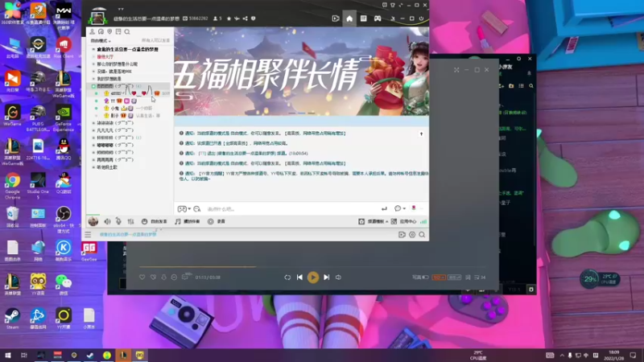The width and height of the screenshot is (644, 362).
Task: Send message with enter arrow icon
Action: click(x=384, y=209)
